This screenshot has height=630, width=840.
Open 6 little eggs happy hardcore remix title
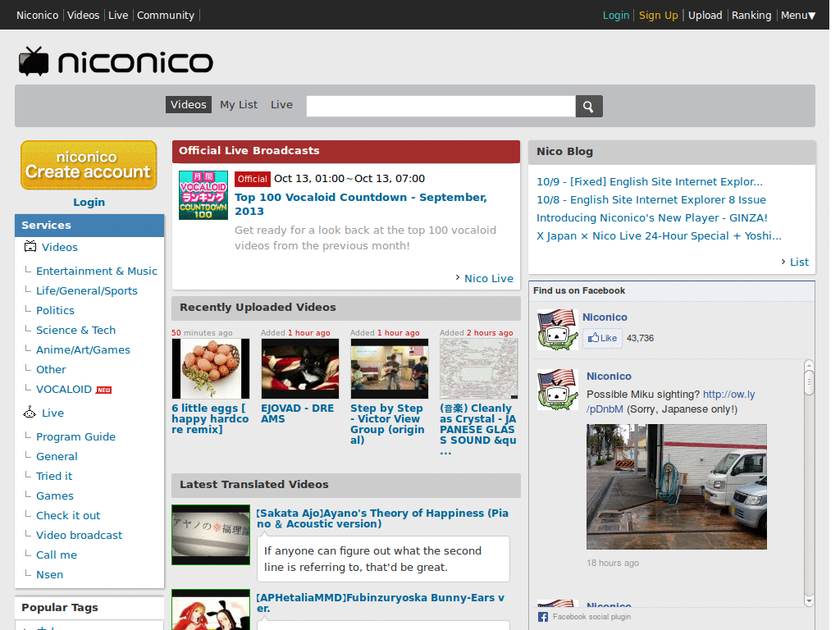210,419
